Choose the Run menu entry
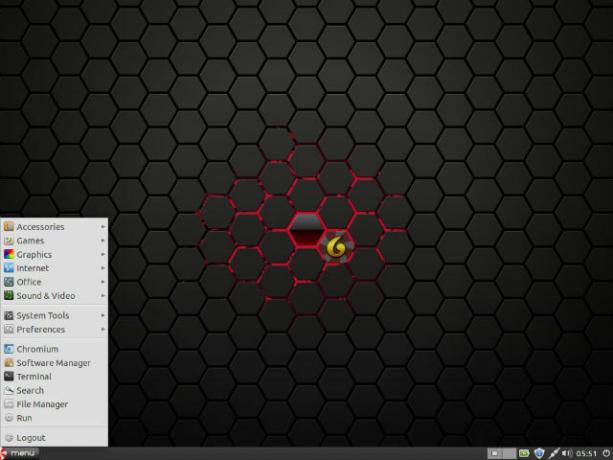 54,418
